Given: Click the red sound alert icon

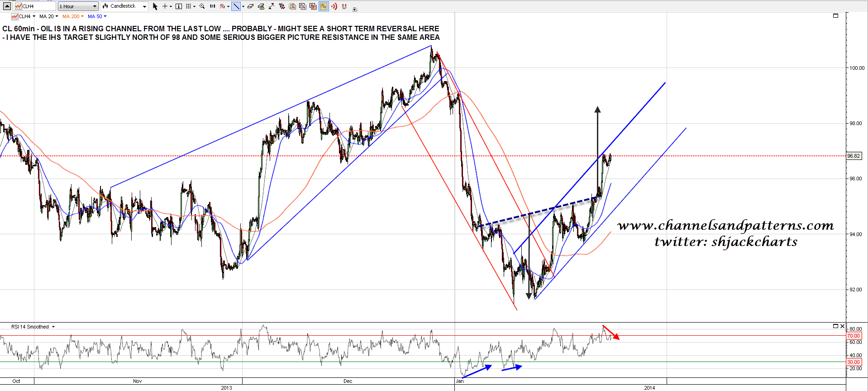Looking at the screenshot, I should (x=334, y=6).
